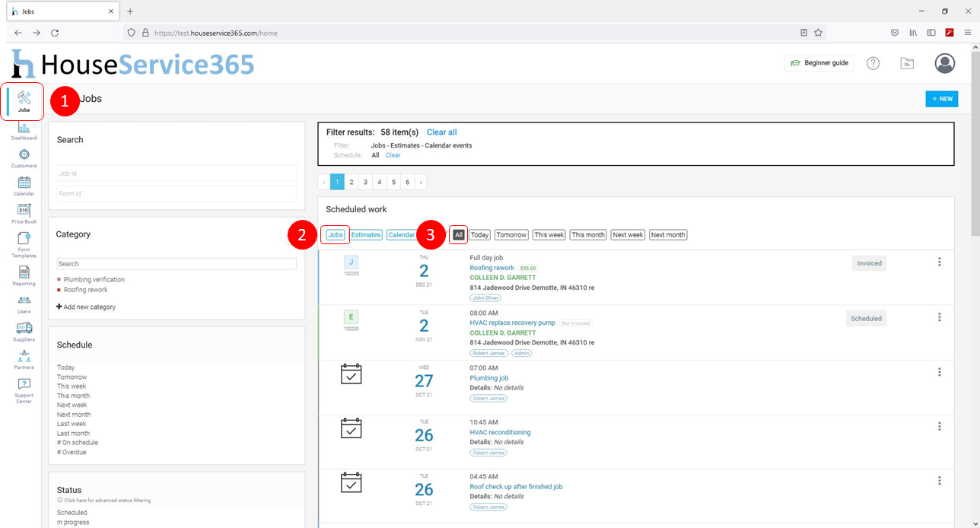Open the Suppliers section
The width and height of the screenshot is (980, 528).
point(24,332)
